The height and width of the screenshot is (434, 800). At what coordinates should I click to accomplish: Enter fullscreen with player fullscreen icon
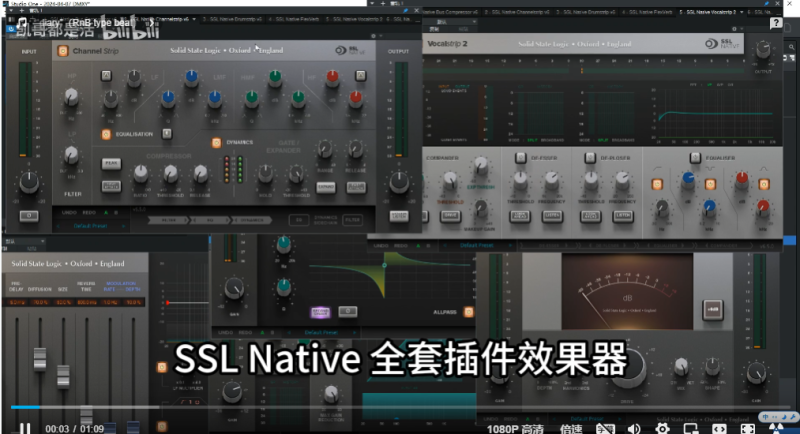pos(747,429)
